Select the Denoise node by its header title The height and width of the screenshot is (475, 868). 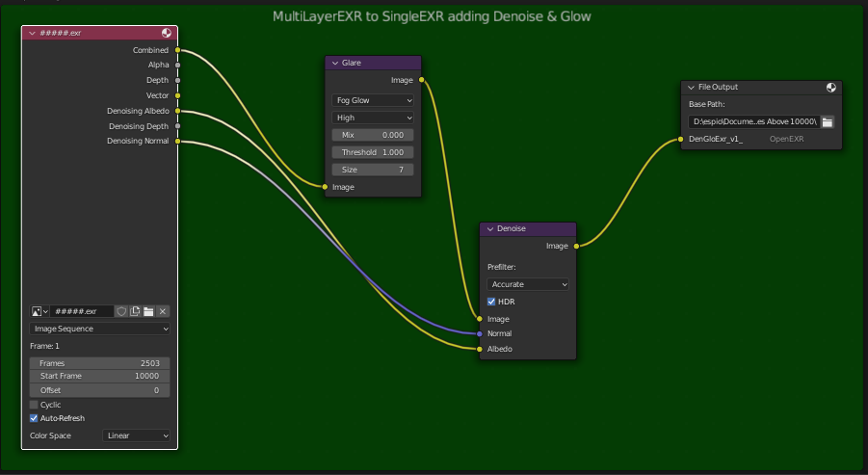511,228
